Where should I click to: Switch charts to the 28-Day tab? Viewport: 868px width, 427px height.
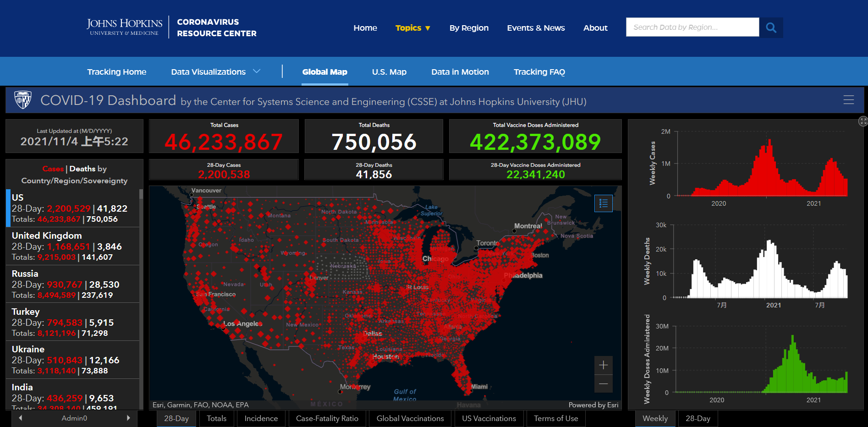click(698, 418)
